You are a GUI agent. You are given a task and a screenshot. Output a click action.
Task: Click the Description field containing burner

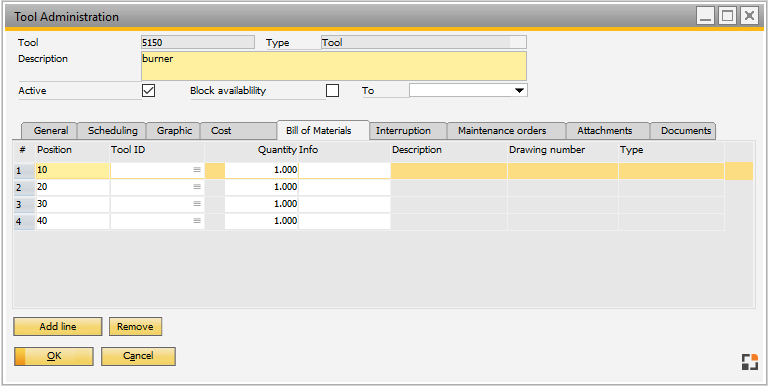tap(334, 66)
